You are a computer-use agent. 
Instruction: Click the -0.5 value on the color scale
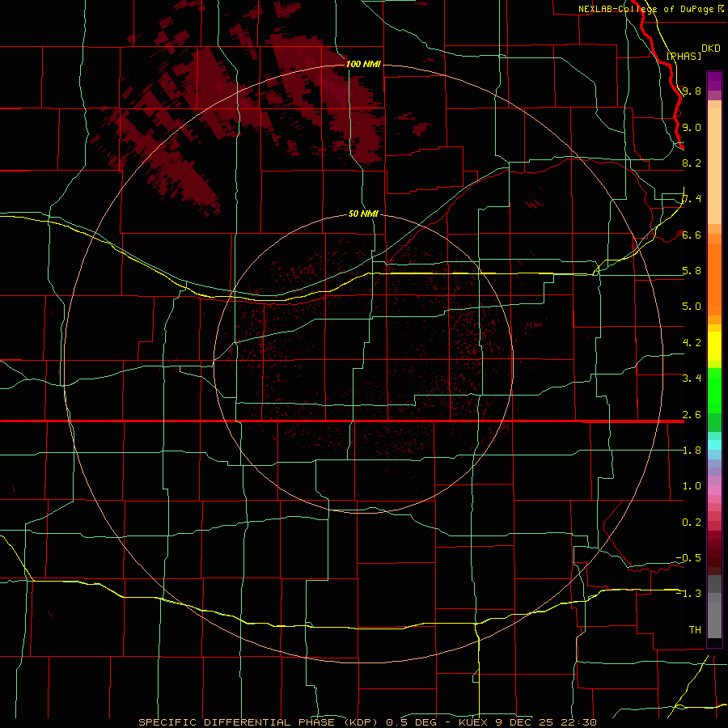(688, 558)
